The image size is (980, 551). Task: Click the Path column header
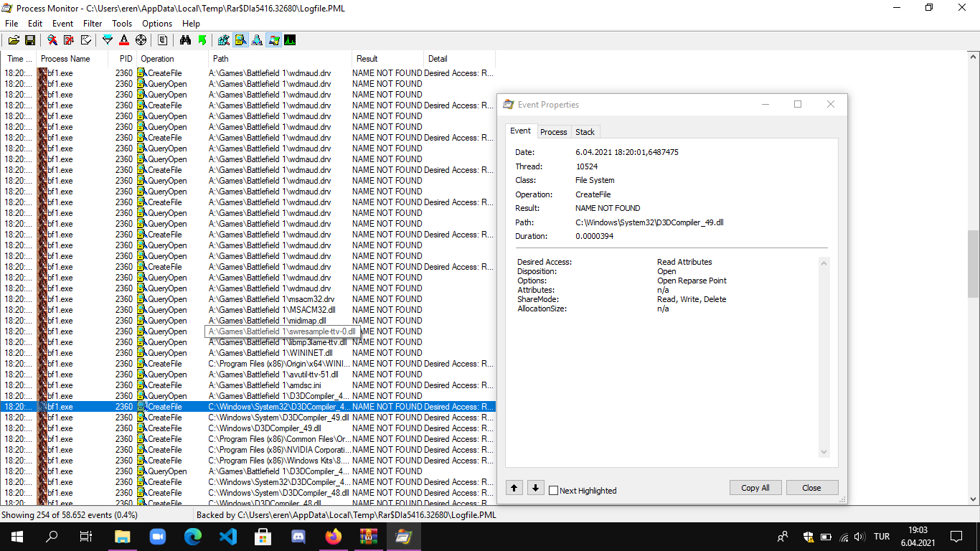[x=280, y=59]
